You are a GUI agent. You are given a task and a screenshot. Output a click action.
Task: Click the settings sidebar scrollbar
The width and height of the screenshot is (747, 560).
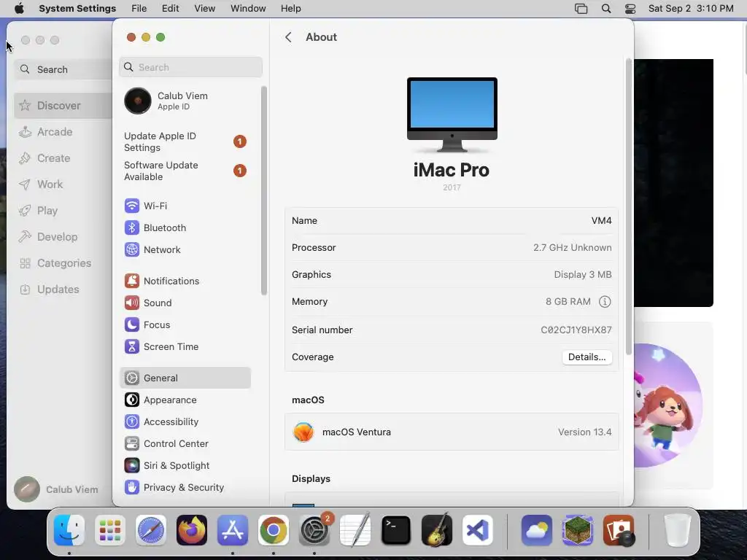(x=264, y=190)
